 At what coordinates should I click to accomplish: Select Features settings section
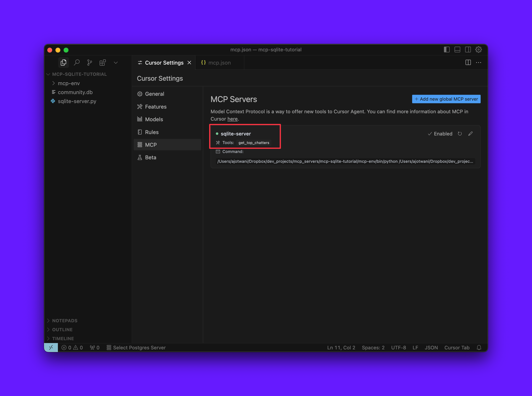coord(167,107)
